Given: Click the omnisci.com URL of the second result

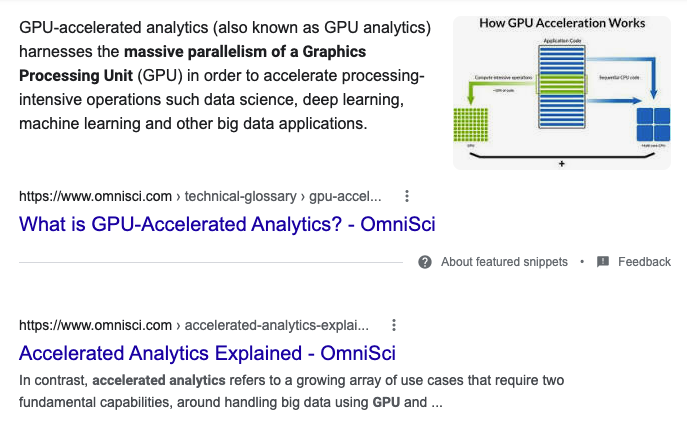Looking at the screenshot, I should (95, 325).
